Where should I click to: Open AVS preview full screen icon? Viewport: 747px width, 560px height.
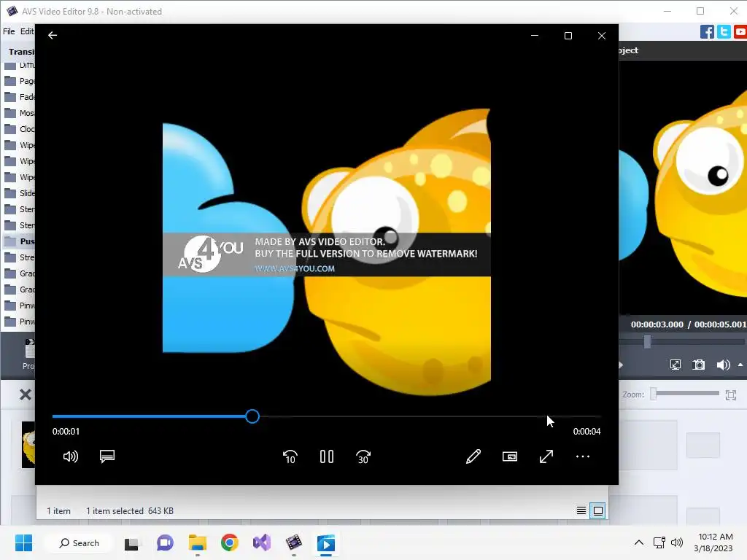click(675, 365)
